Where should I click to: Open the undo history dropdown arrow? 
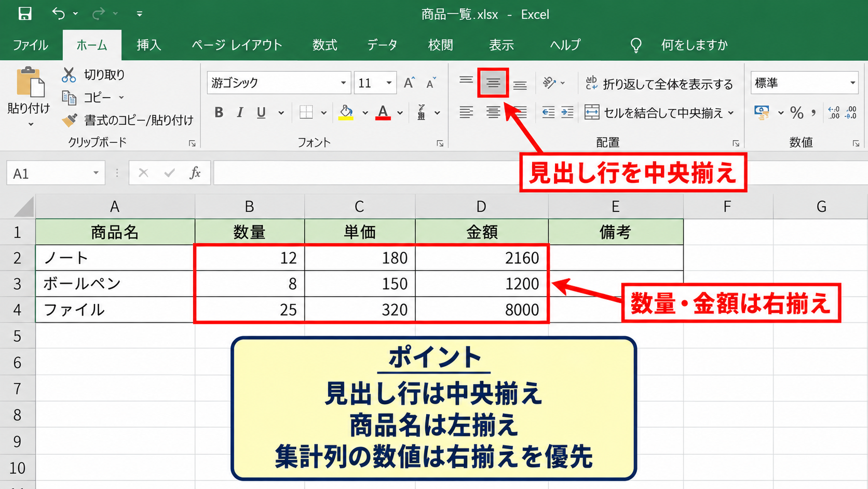click(x=76, y=14)
